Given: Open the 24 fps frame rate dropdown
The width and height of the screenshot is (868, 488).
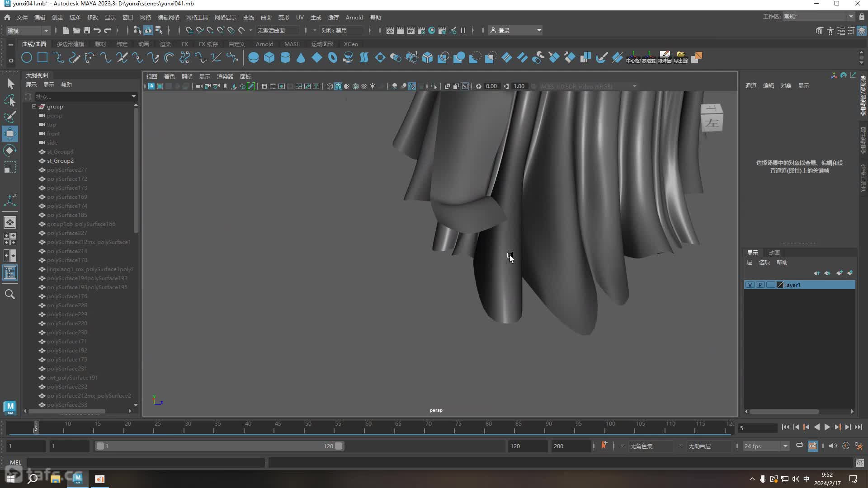Looking at the screenshot, I should (766, 446).
